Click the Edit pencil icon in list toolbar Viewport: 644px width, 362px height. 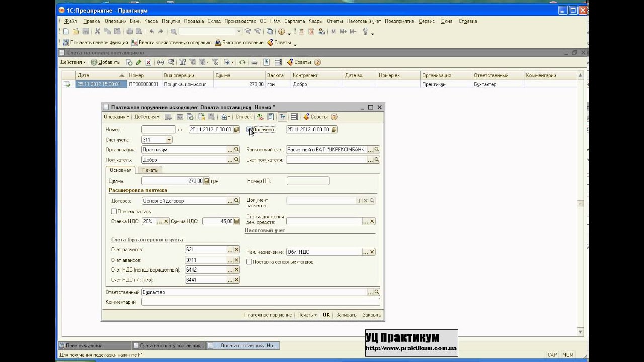(x=139, y=62)
